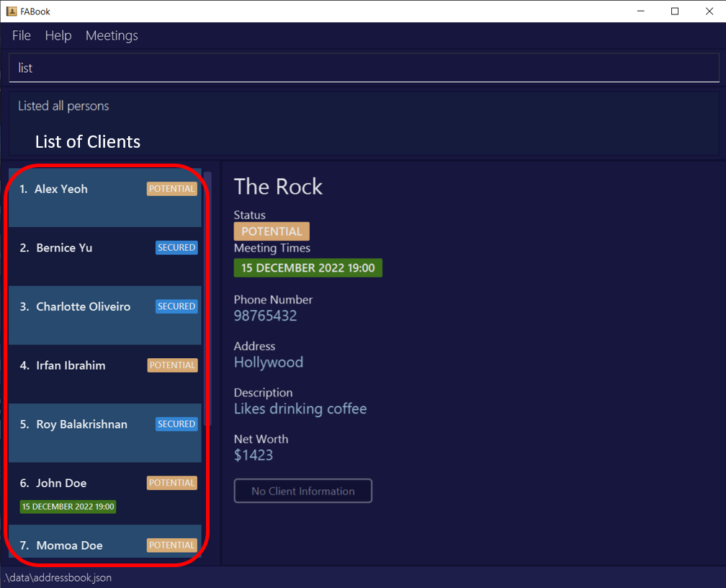The width and height of the screenshot is (726, 588).
Task: Click Bernice Yu's SECURED status badge
Action: click(176, 247)
